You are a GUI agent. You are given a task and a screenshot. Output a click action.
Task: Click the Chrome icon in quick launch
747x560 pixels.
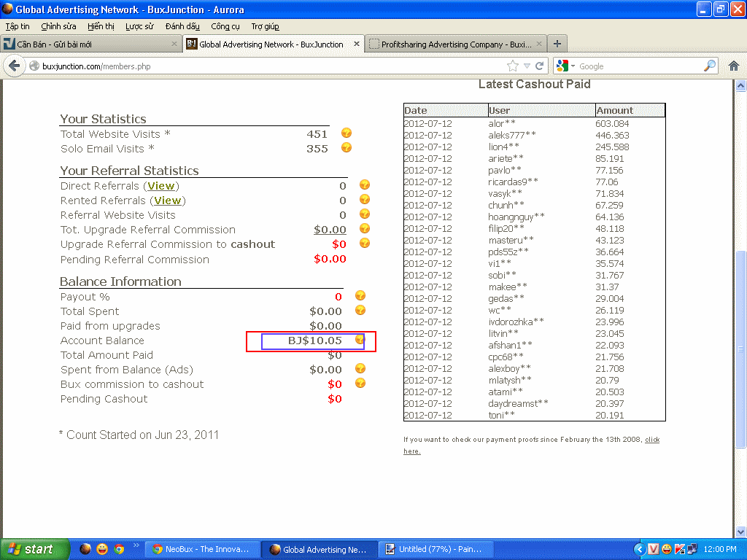pyautogui.click(x=119, y=549)
